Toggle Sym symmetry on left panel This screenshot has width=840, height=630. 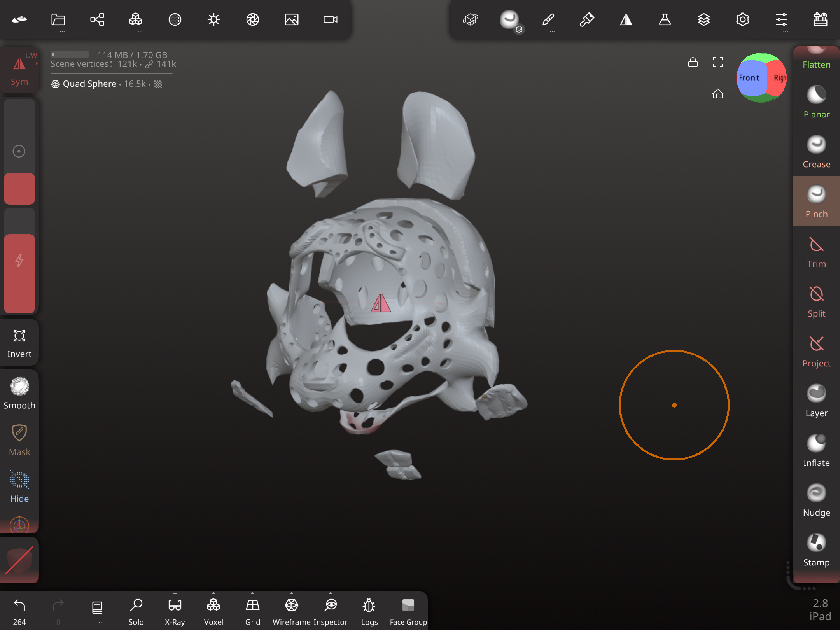coord(19,70)
